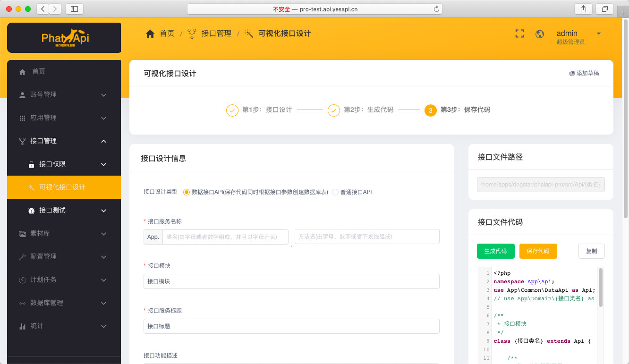Expand the 账号管理 sidebar menu
Screen dimensions: 629x364
coord(64,95)
